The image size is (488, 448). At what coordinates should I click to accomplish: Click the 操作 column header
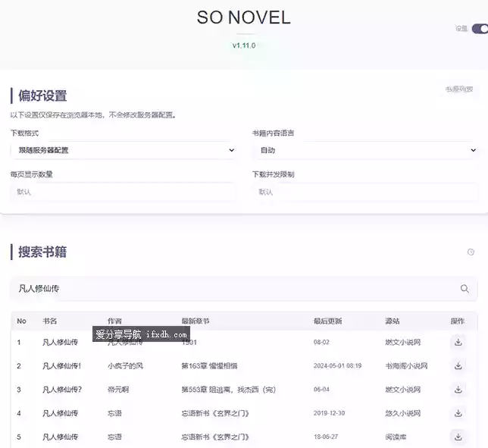(x=458, y=321)
